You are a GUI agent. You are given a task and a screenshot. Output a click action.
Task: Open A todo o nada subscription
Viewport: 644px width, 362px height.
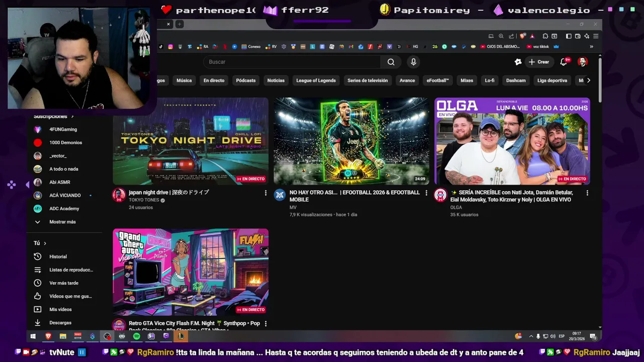pyautogui.click(x=64, y=169)
